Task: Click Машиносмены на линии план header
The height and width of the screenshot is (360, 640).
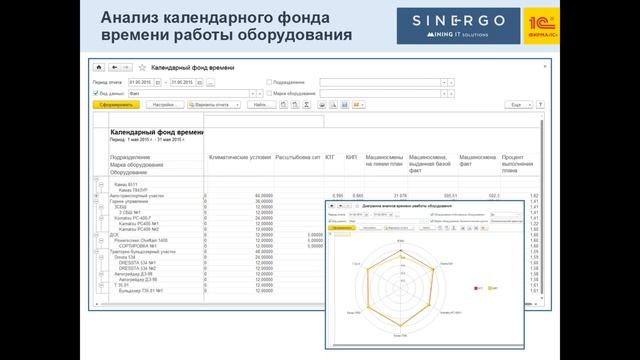Action: point(384,160)
